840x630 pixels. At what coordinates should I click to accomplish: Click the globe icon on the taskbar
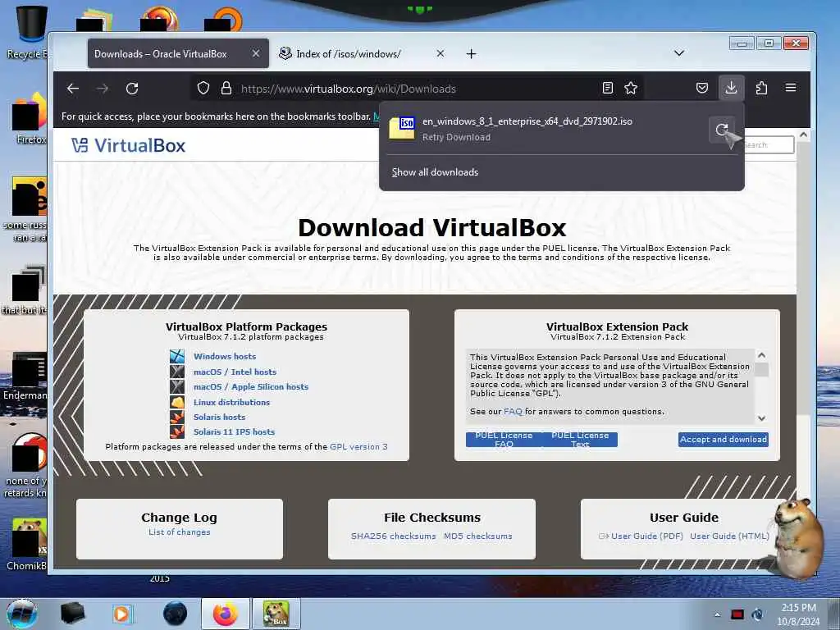coord(175,614)
